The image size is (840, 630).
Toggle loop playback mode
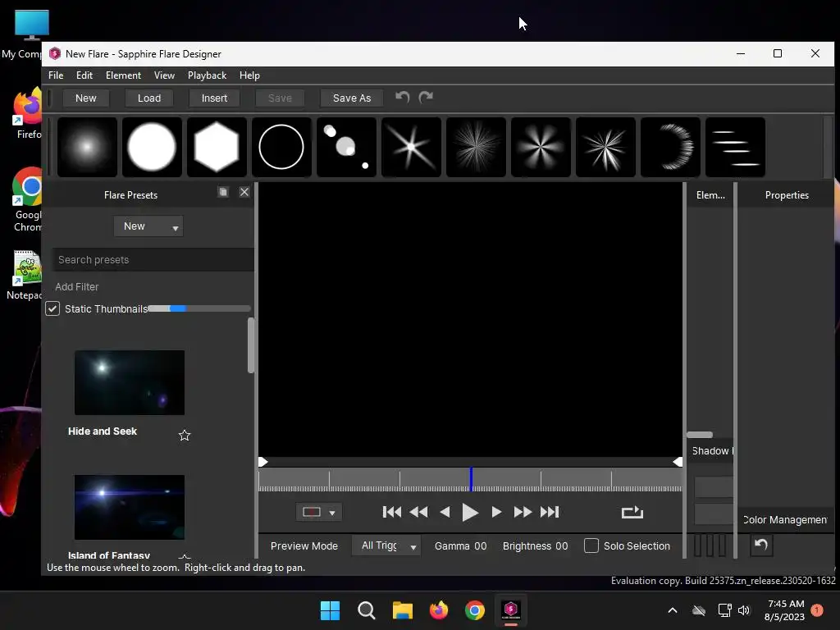(632, 512)
